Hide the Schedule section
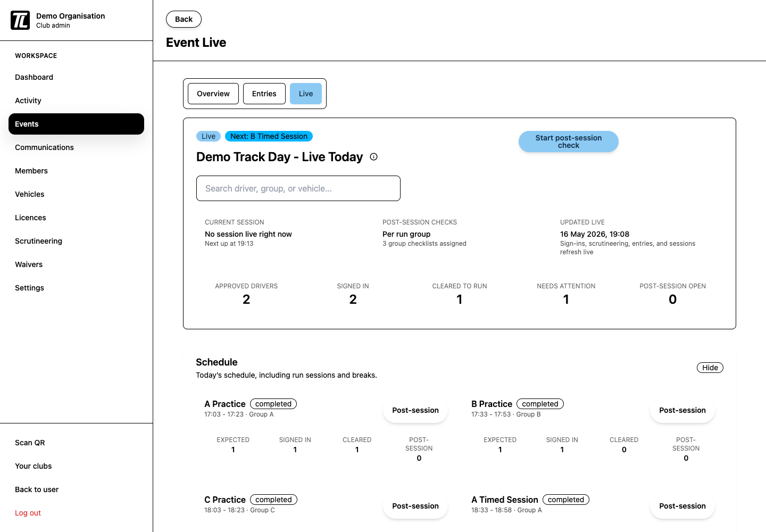The image size is (766, 532). 710,368
